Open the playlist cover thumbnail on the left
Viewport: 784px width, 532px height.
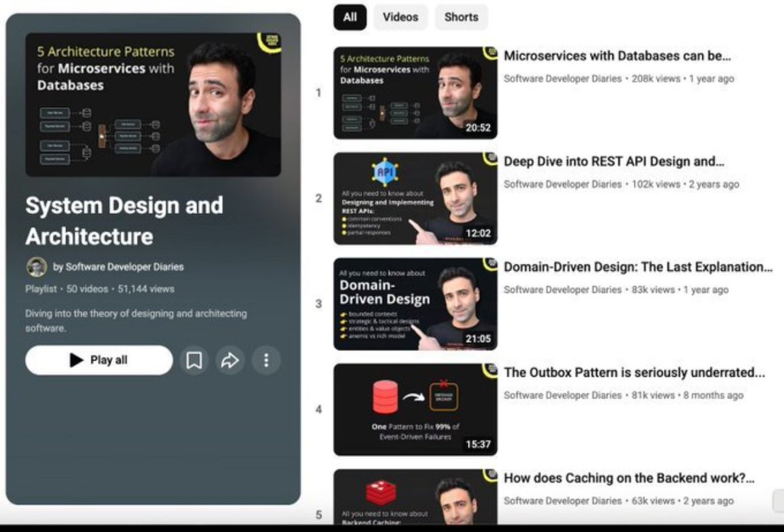tap(153, 104)
